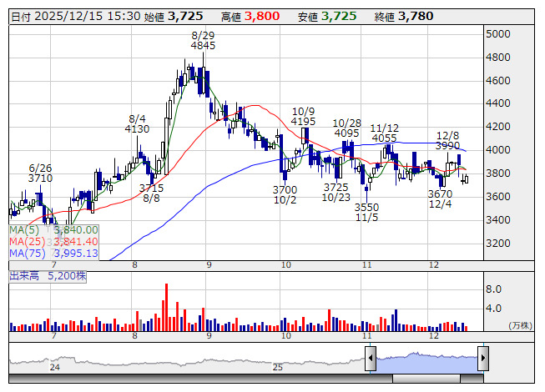Click the 11/12 4055 high label
The width and height of the screenshot is (545, 392).
384,133
